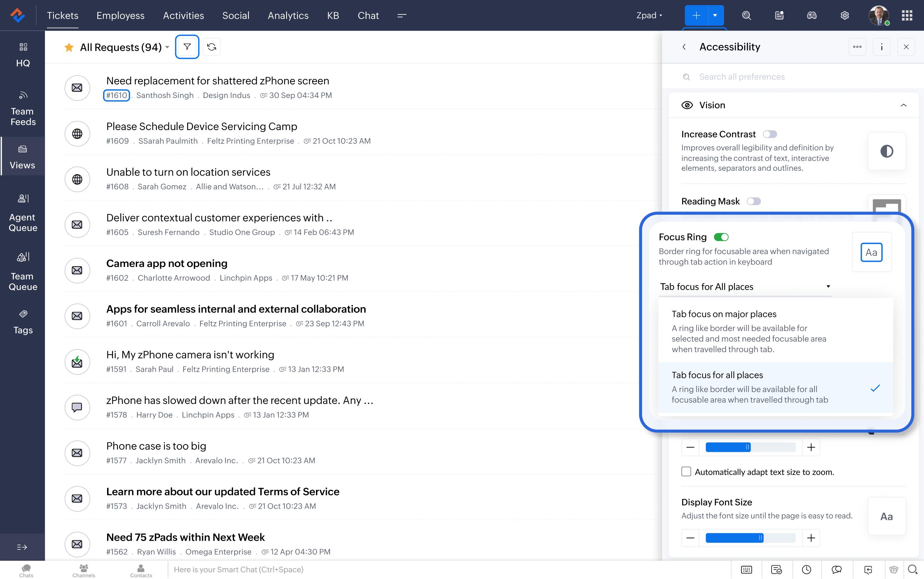Click the filter funnel icon
This screenshot has width=924, height=579.
point(187,47)
